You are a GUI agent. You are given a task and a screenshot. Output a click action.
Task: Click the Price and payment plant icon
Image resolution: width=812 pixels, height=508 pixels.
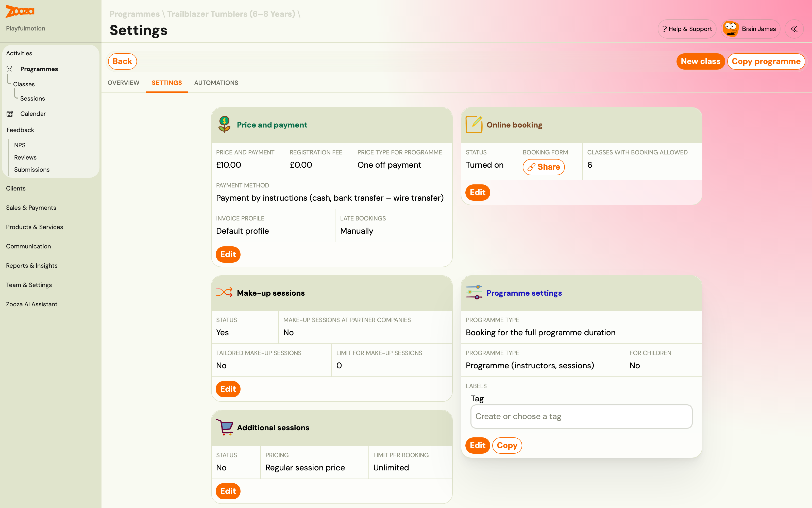pyautogui.click(x=224, y=125)
